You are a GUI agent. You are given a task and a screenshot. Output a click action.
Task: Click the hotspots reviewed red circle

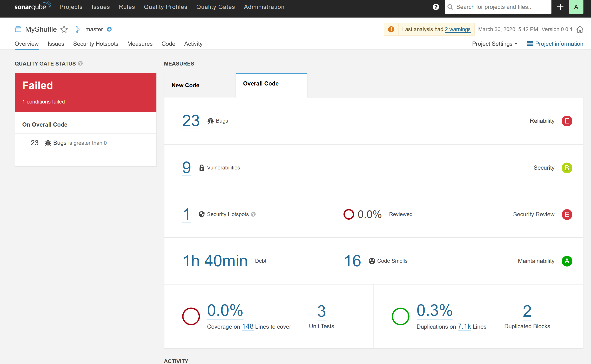click(348, 214)
